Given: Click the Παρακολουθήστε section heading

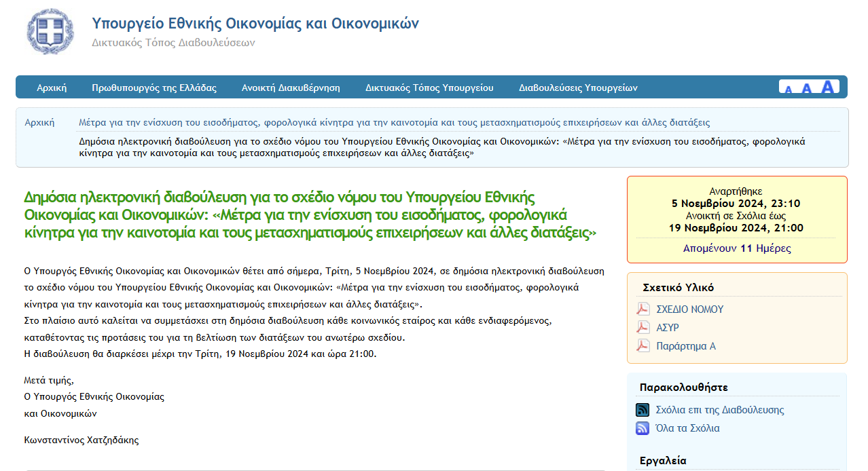Looking at the screenshot, I should [684, 388].
